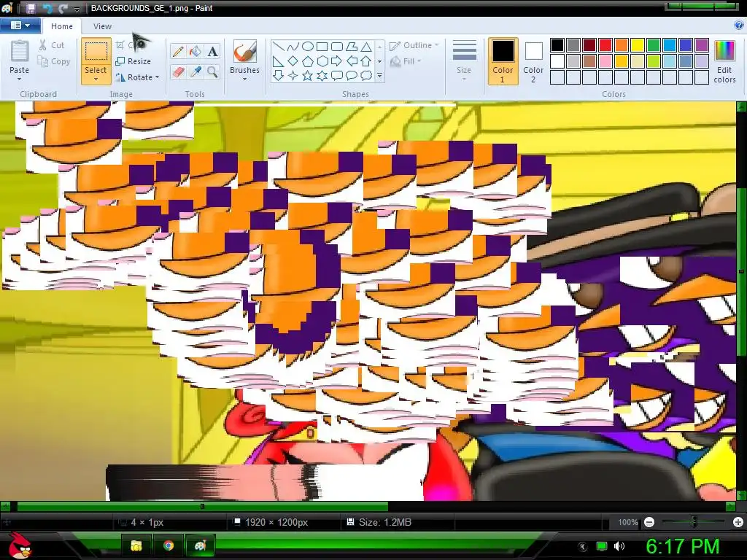Click the Resize button
The width and height of the screenshot is (747, 560).
click(x=133, y=61)
